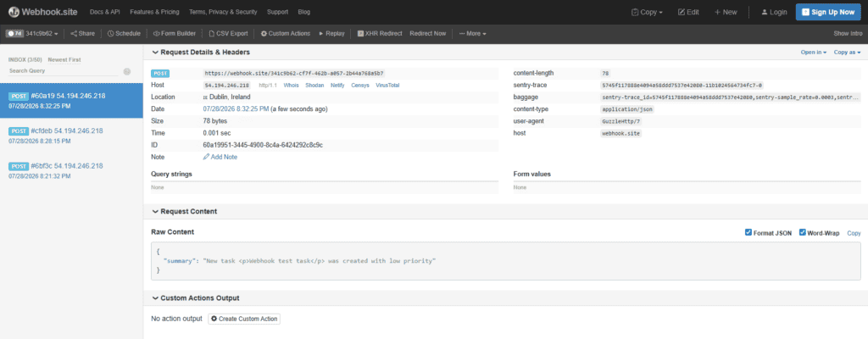Open the top bar Copy dropdown

(647, 12)
